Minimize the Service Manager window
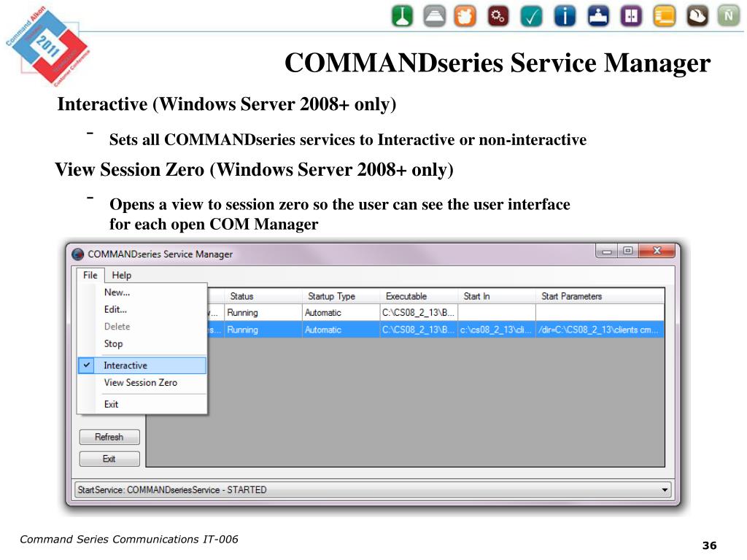This screenshot has width=747, height=560. pos(606,251)
